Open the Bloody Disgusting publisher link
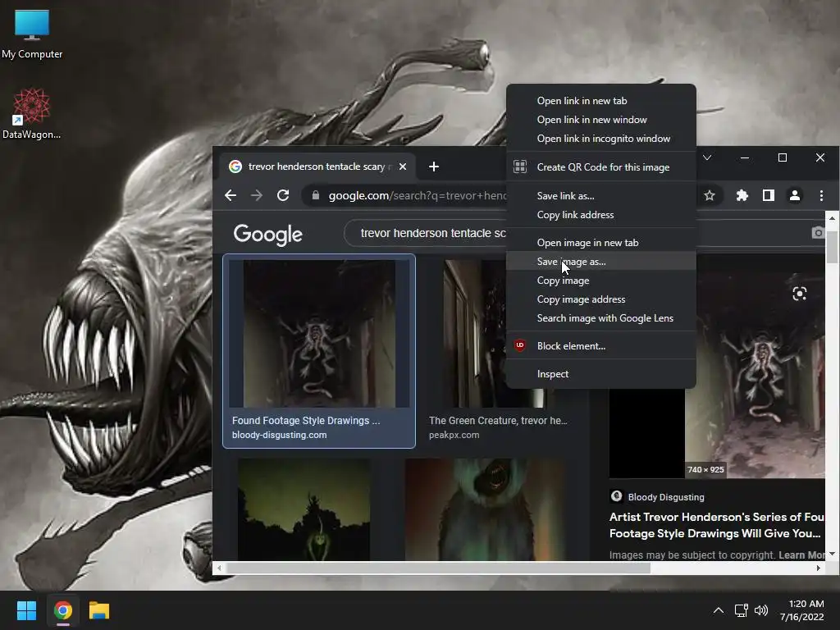The width and height of the screenshot is (840, 630). (666, 497)
